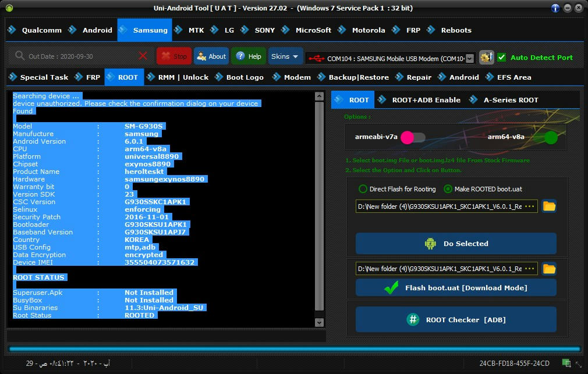Open the Modem tab
The image size is (588, 374).
click(291, 77)
